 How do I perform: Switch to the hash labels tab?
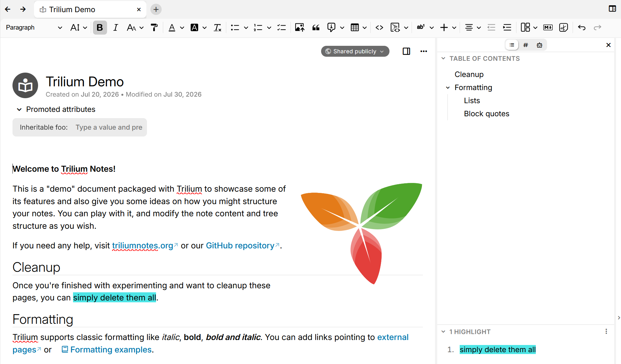(526, 45)
